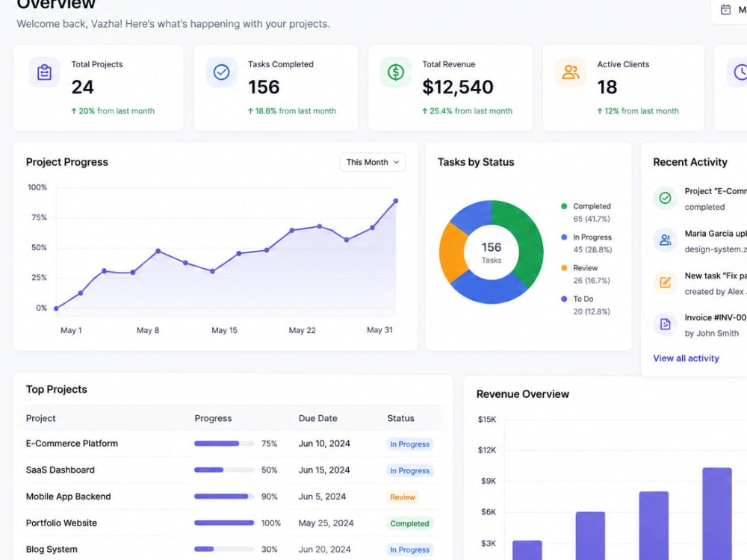Click the 18.6% from last month text
The image size is (747, 560).
tap(292, 111)
